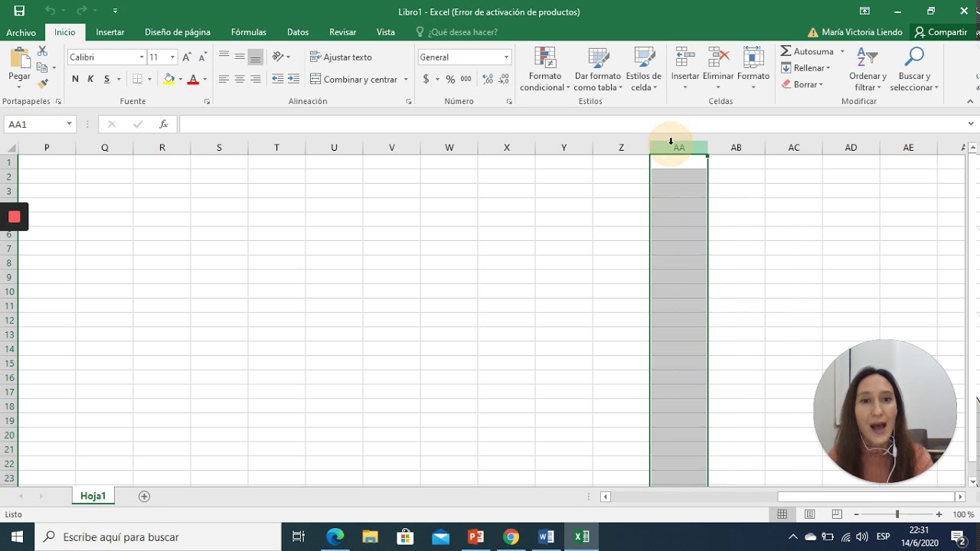Select column AB header
This screenshot has width=980, height=551.
(x=736, y=148)
